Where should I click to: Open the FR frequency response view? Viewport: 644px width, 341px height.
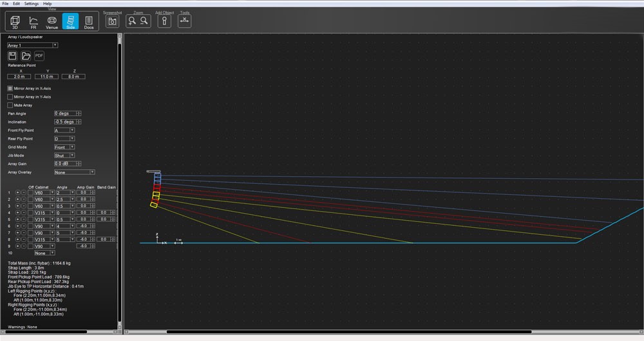[x=33, y=22]
